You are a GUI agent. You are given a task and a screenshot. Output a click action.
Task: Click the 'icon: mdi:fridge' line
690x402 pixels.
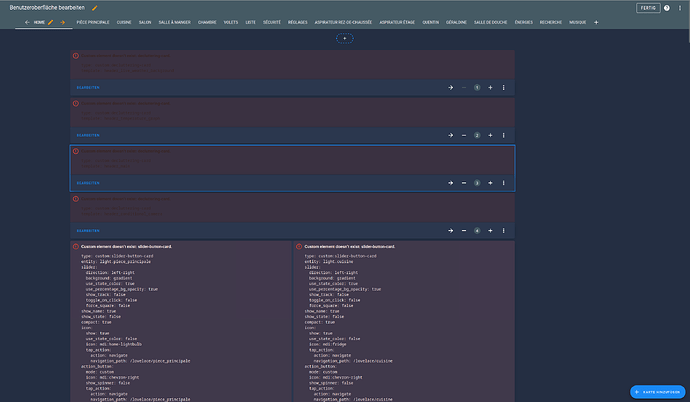(327, 344)
